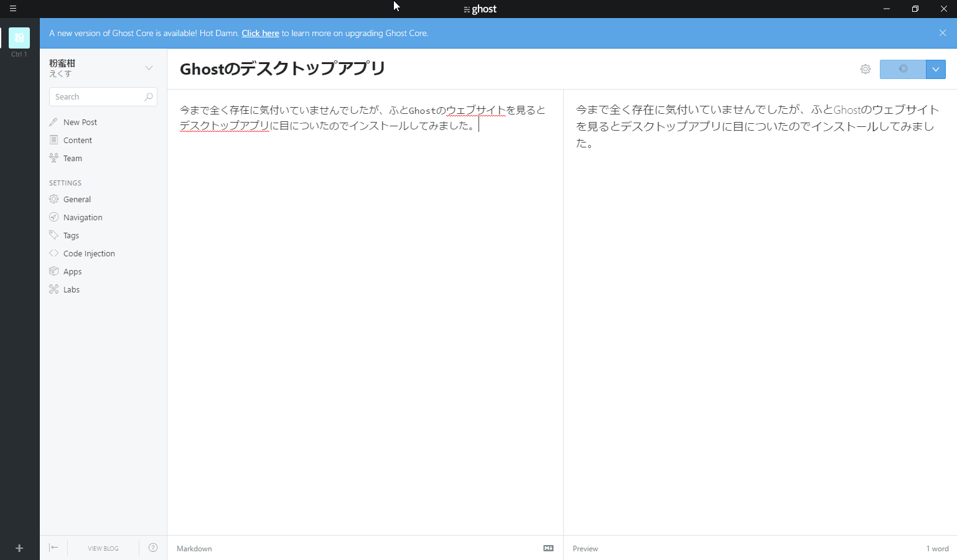Image resolution: width=957 pixels, height=560 pixels.
Task: Click the compass icon beside Navigation
Action: (54, 217)
